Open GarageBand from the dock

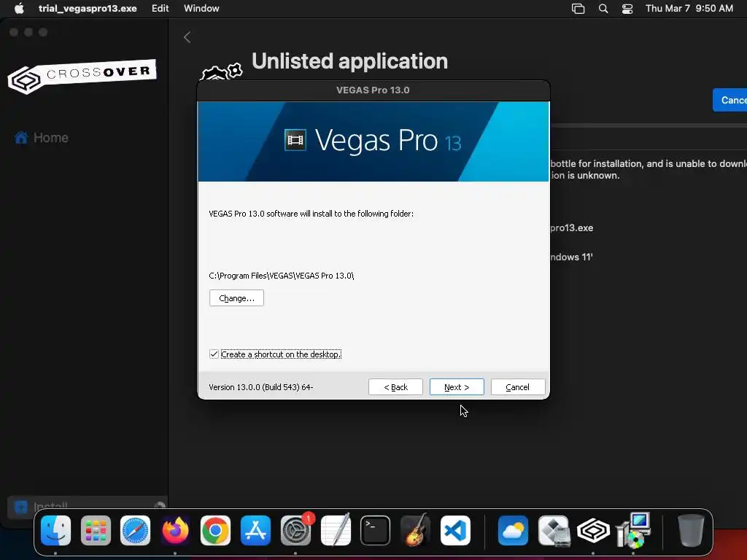click(415, 531)
